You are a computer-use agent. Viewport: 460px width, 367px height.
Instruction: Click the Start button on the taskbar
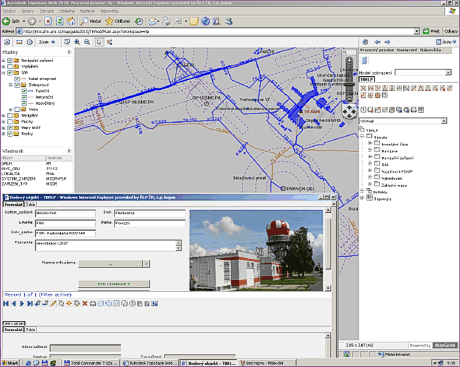click(10, 363)
